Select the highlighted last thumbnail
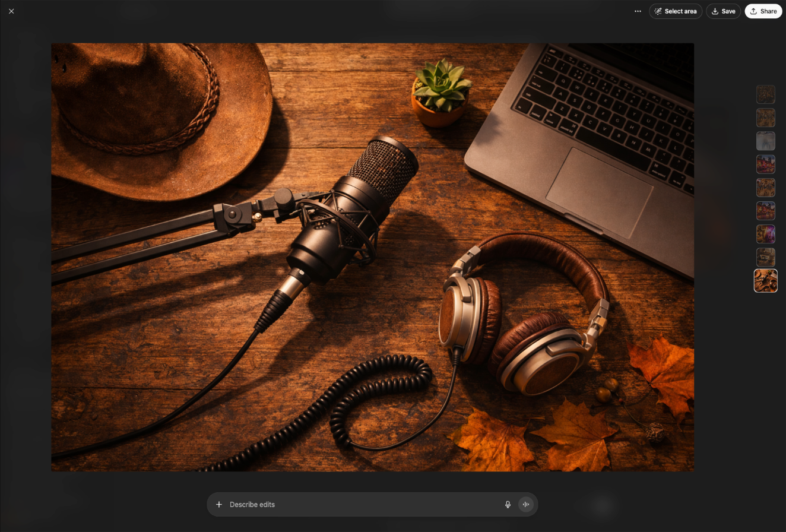The height and width of the screenshot is (532, 786). pos(766,281)
